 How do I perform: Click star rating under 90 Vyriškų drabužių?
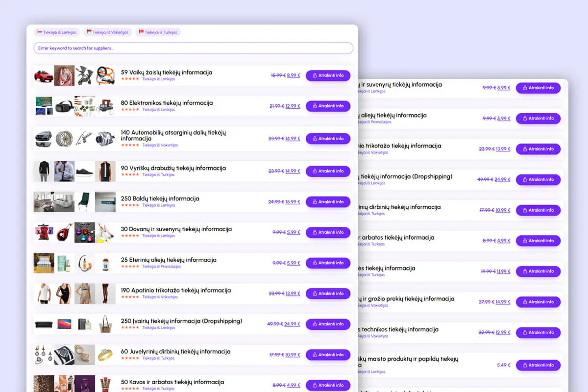130,175
